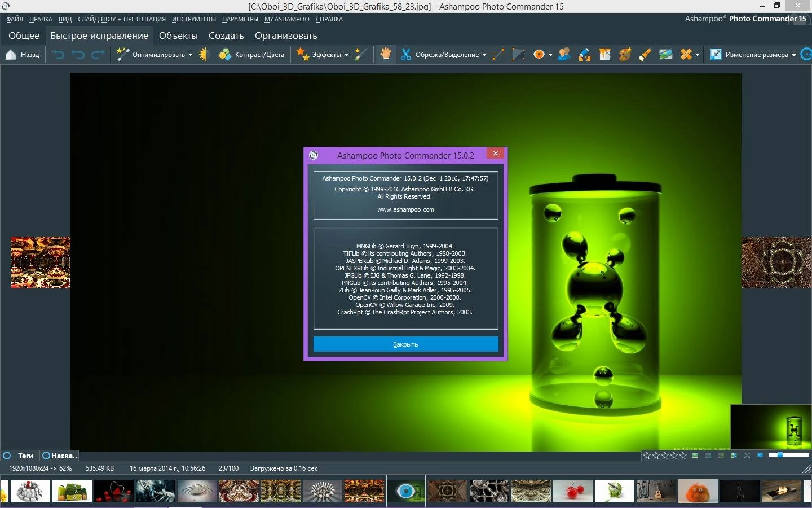The height and width of the screenshot is (508, 812).
Task: Select the orange fluffy creature thumbnail
Action: [698, 491]
